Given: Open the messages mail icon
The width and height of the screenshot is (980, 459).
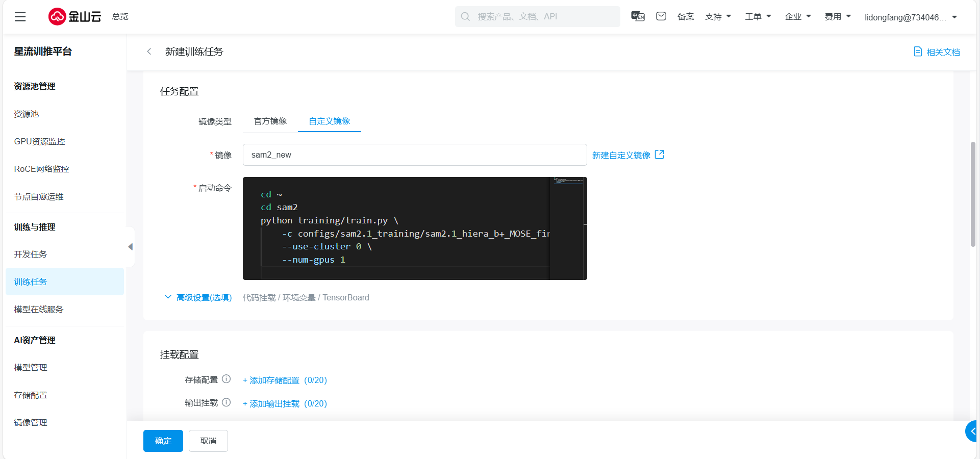Looking at the screenshot, I should pos(661,16).
